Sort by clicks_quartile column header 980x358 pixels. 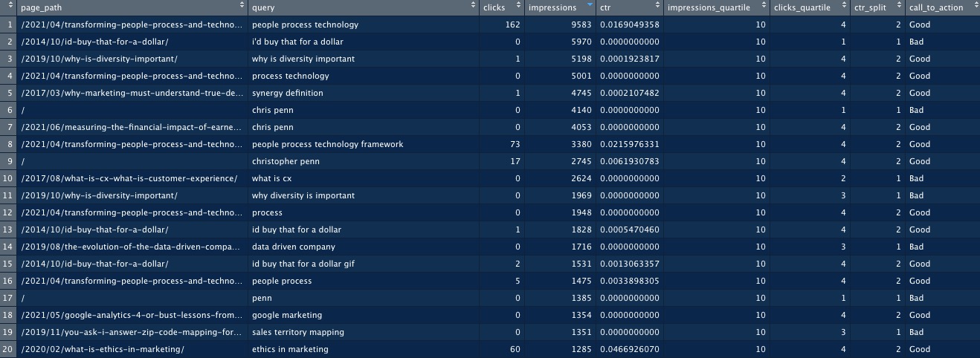pos(809,7)
